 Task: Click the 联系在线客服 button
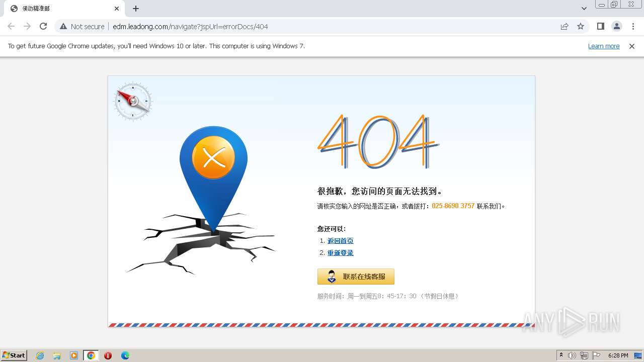(356, 277)
